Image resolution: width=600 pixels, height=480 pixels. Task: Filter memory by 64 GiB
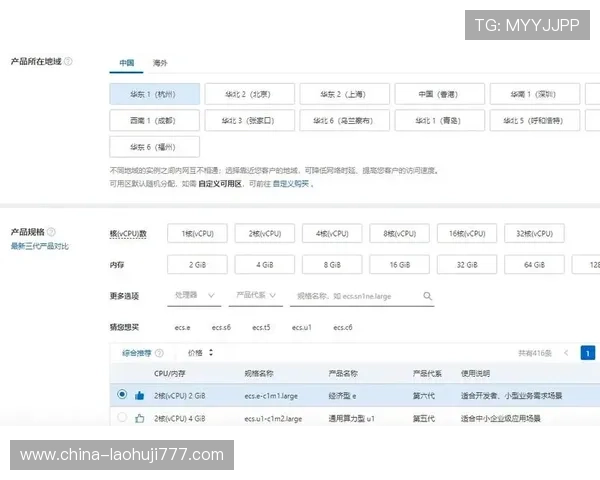click(x=535, y=265)
